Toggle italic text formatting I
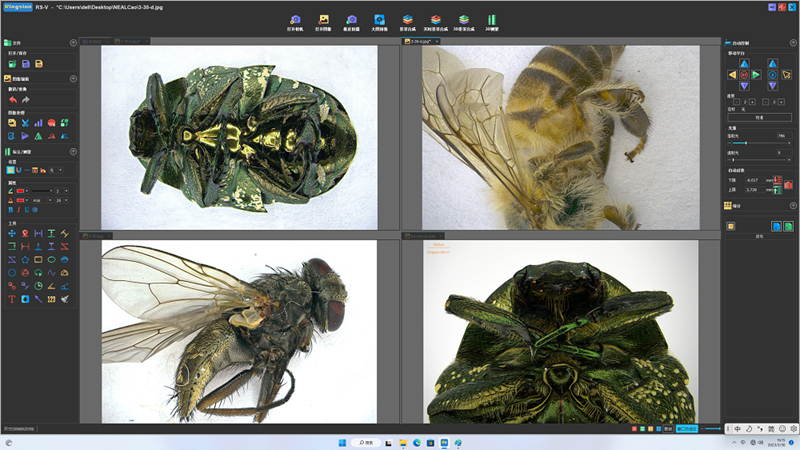 19,210
